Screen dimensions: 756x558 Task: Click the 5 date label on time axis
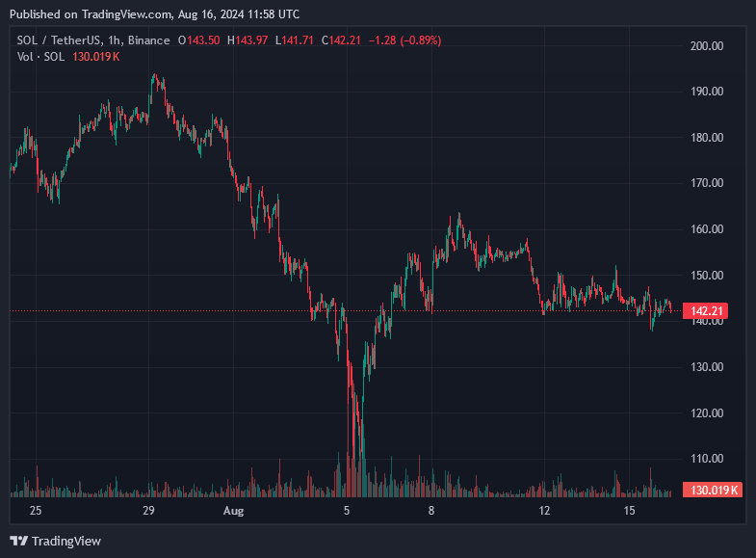(347, 510)
